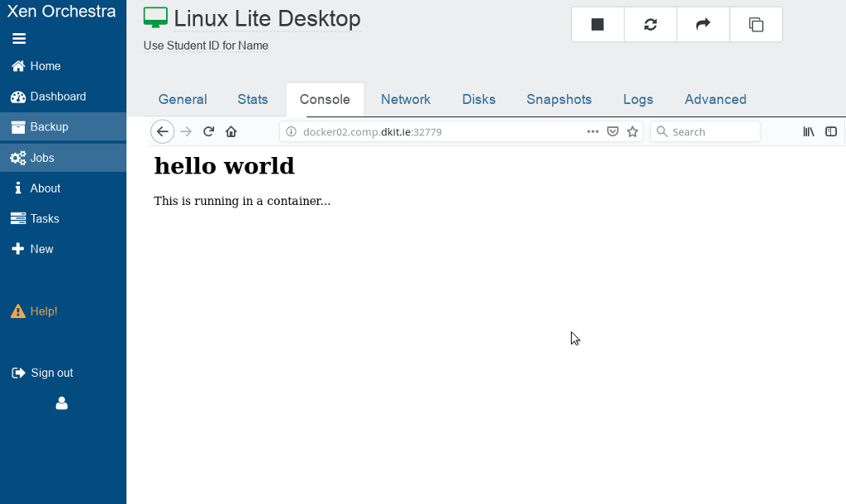Click the green VM monitor icon
This screenshot has width=846, height=504.
pyautogui.click(x=155, y=18)
